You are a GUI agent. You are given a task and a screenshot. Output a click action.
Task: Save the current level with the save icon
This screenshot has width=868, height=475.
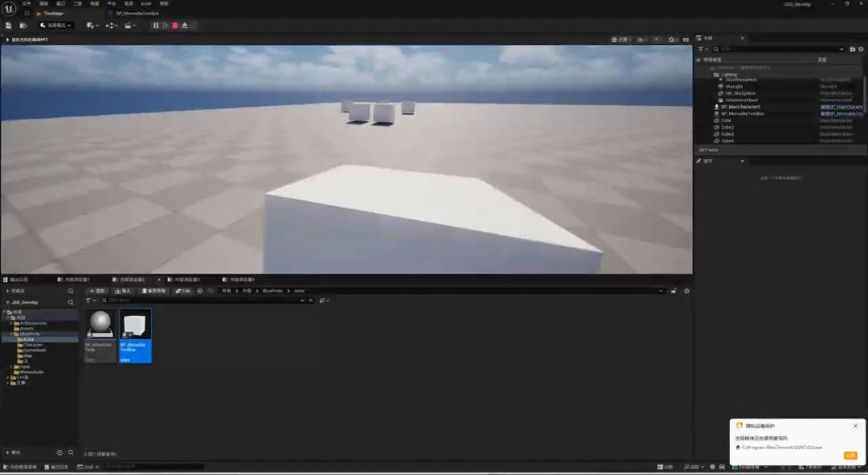[x=8, y=26]
